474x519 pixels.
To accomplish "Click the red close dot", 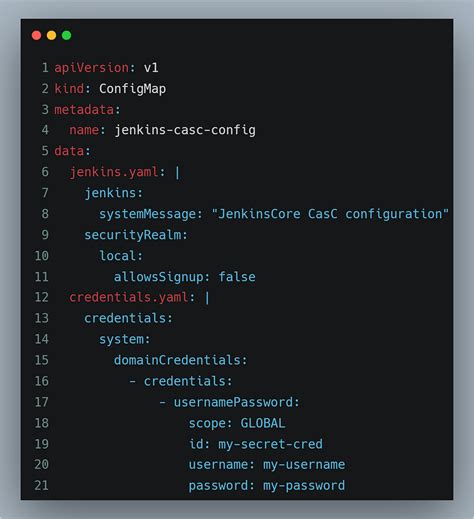I will pos(36,35).
